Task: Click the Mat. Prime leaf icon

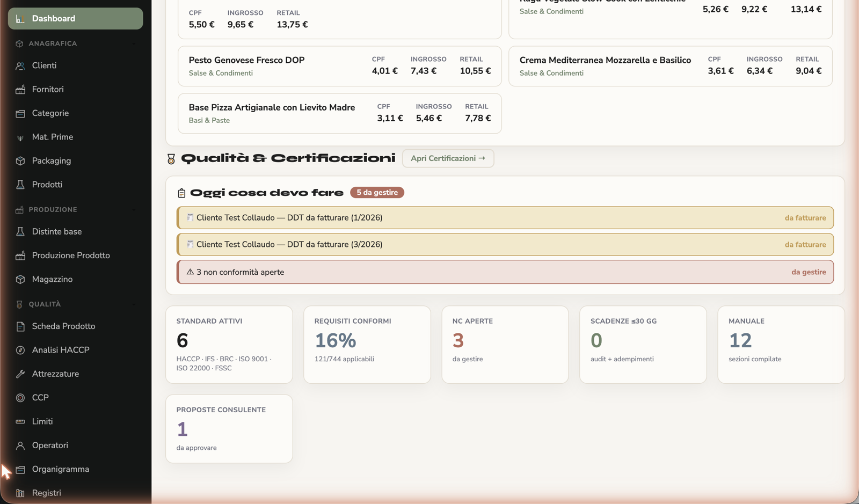Action: 20,137
